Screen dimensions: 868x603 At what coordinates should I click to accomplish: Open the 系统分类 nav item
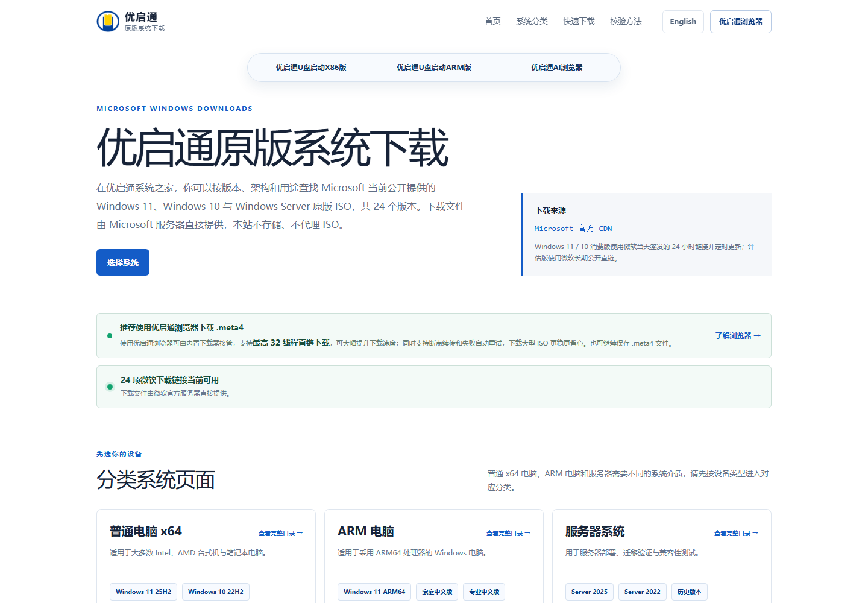point(532,21)
